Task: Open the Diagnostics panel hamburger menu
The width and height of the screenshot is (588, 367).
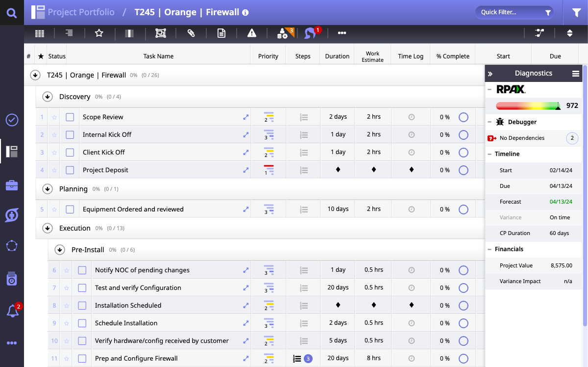Action: pos(576,74)
